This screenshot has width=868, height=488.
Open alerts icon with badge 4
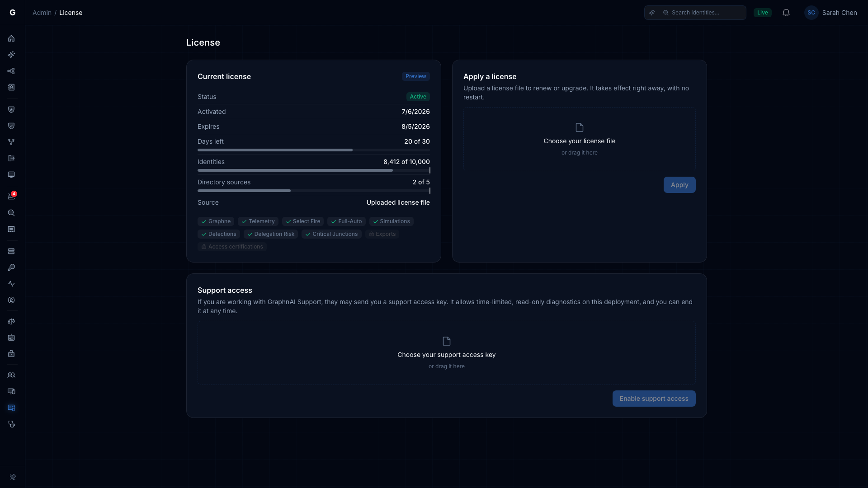11,196
